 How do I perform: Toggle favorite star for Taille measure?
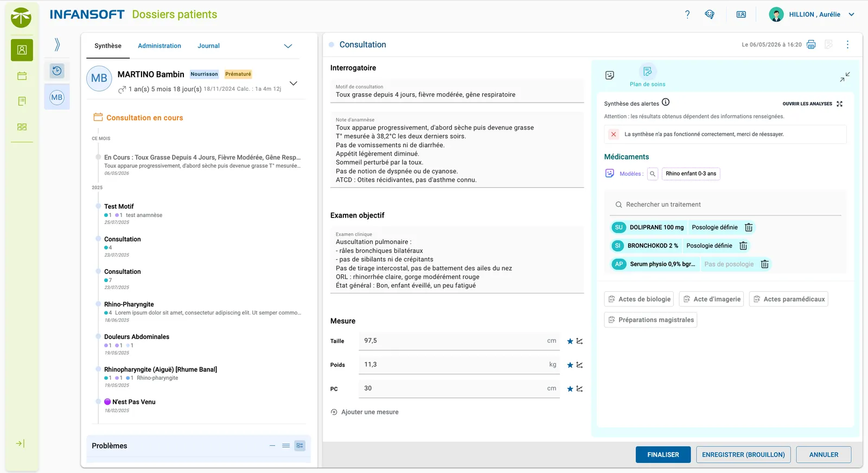coord(570,341)
